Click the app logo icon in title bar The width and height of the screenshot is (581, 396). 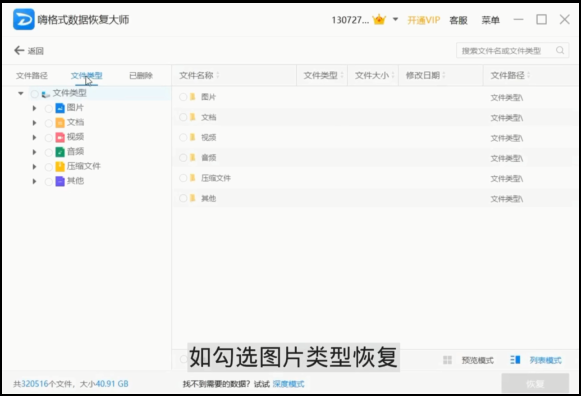tap(24, 19)
